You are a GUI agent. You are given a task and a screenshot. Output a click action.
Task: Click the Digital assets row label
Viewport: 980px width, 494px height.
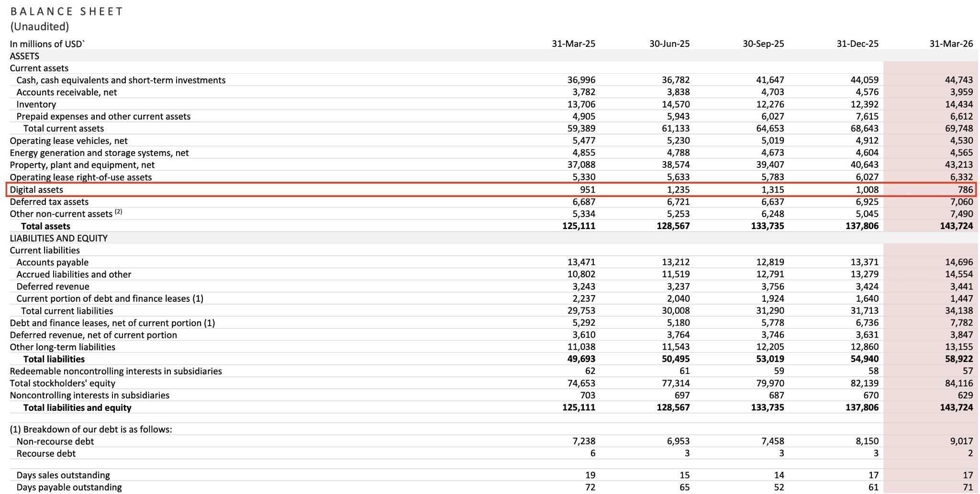click(x=36, y=190)
